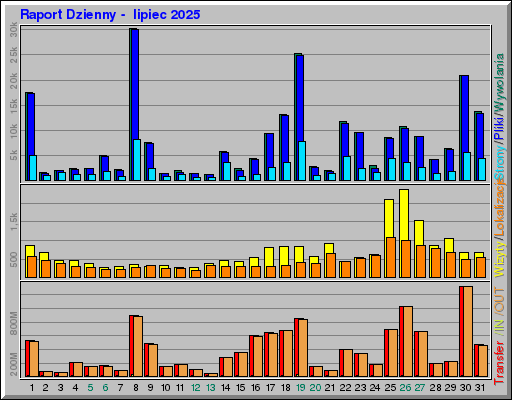Click the cyan pages bar for day 19
512x400 pixels.
point(302,161)
